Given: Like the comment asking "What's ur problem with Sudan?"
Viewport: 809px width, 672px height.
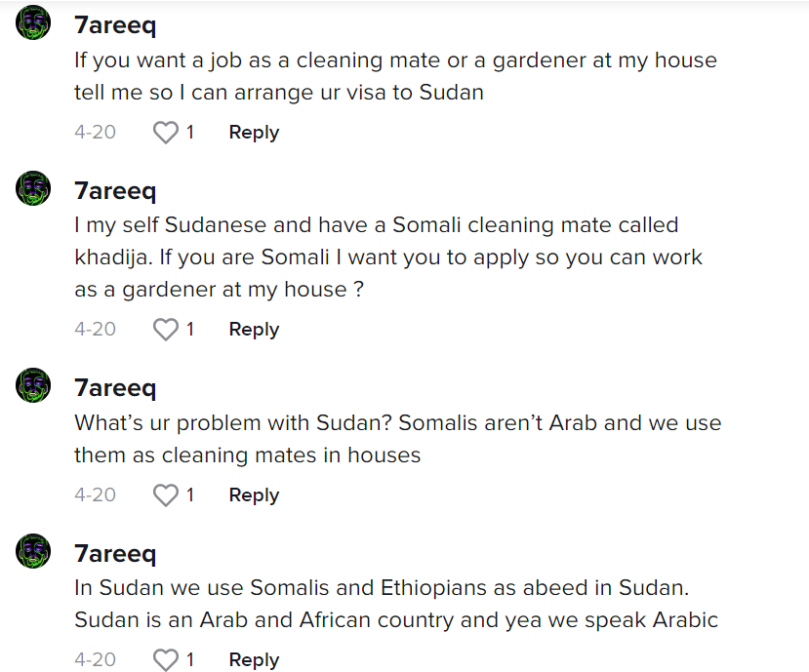Looking at the screenshot, I should 166,495.
